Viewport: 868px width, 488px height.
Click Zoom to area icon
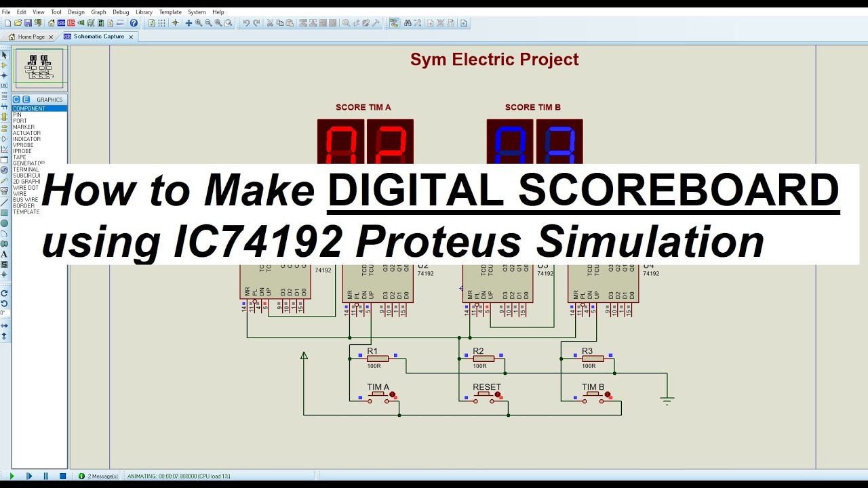[x=228, y=23]
